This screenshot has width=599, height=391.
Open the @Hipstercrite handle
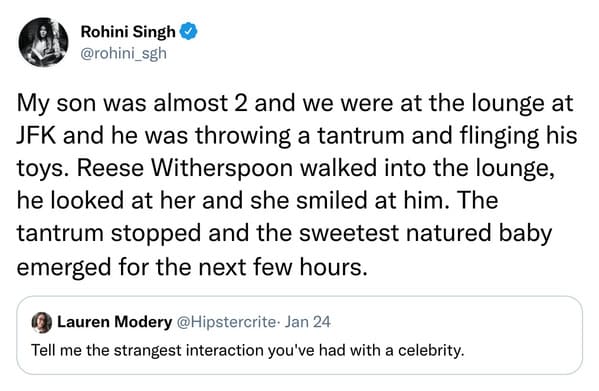(226, 322)
